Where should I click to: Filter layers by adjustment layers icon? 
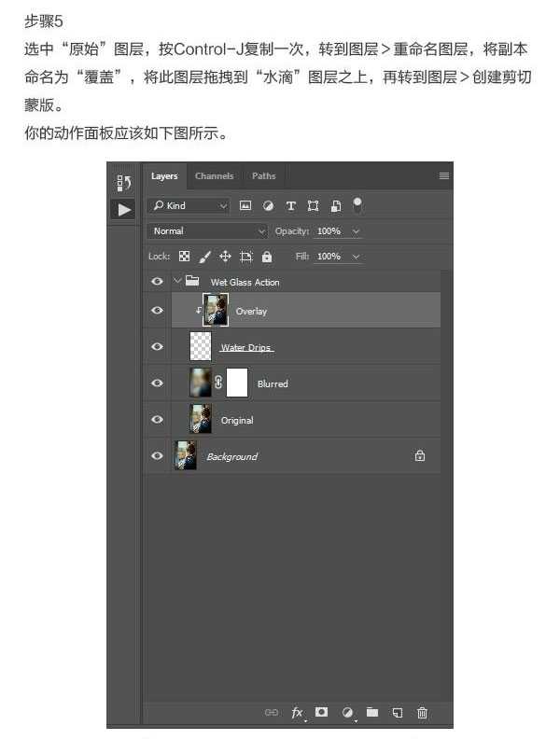pos(268,205)
